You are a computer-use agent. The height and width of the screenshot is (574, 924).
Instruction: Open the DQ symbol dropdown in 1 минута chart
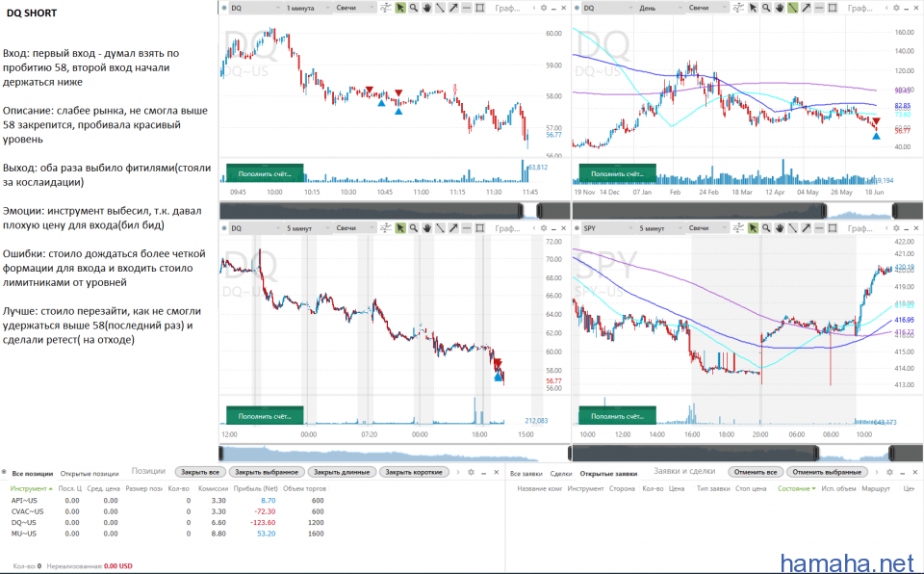[255, 8]
